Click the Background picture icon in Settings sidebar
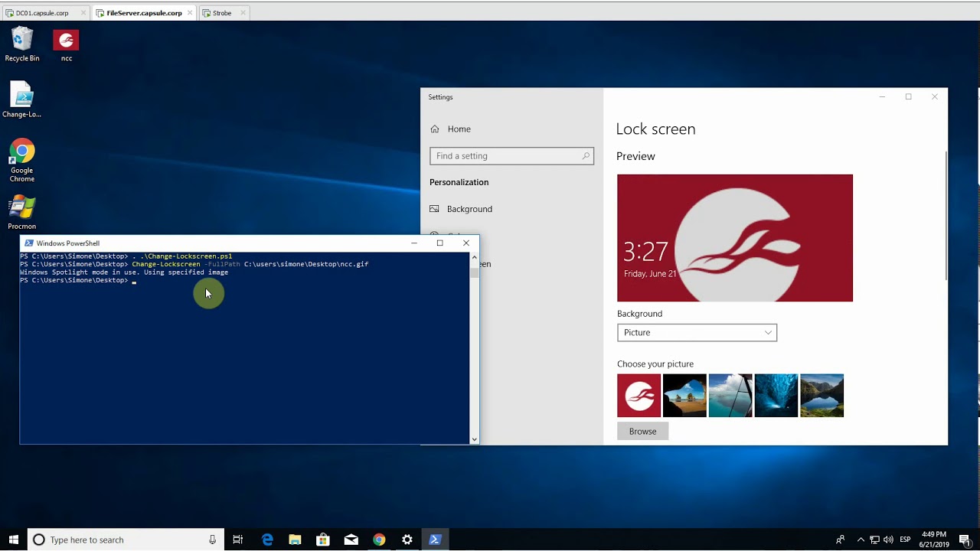The width and height of the screenshot is (980, 551). [x=434, y=209]
